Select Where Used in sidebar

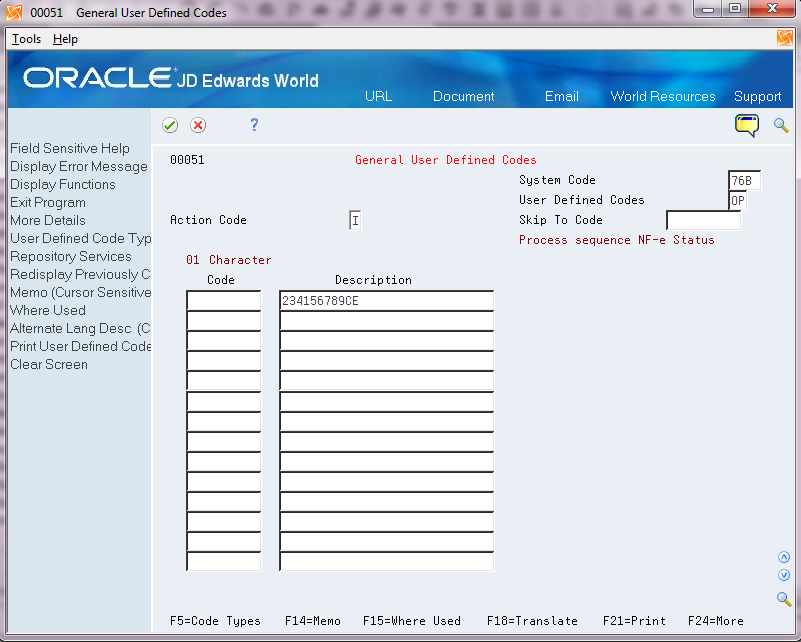[48, 310]
